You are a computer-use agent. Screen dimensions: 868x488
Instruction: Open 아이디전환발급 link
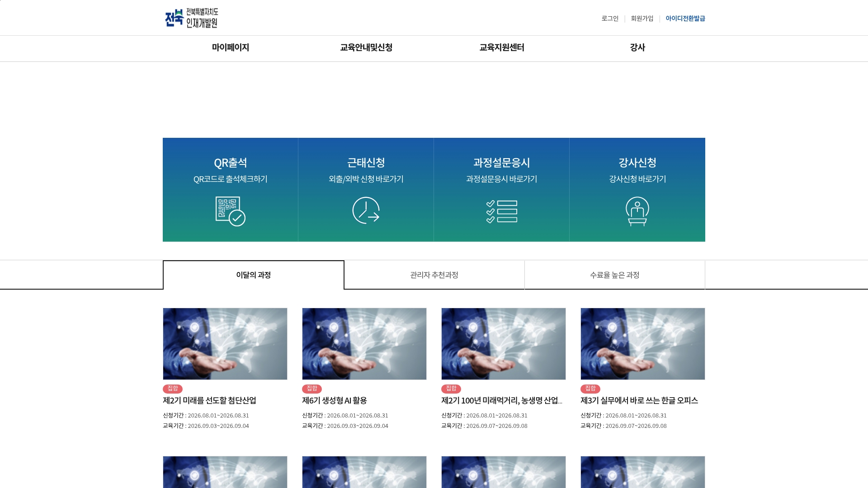coord(685,19)
